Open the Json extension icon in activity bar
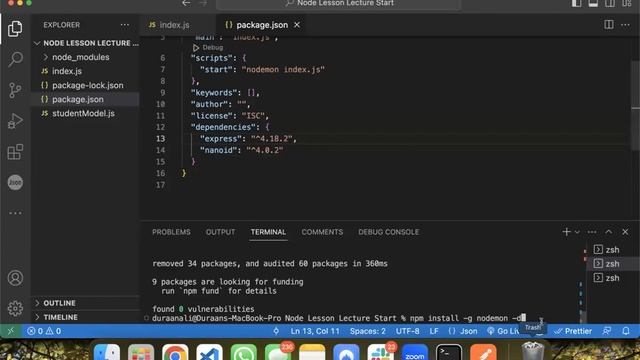The width and height of the screenshot is (640, 360). pyautogui.click(x=15, y=182)
